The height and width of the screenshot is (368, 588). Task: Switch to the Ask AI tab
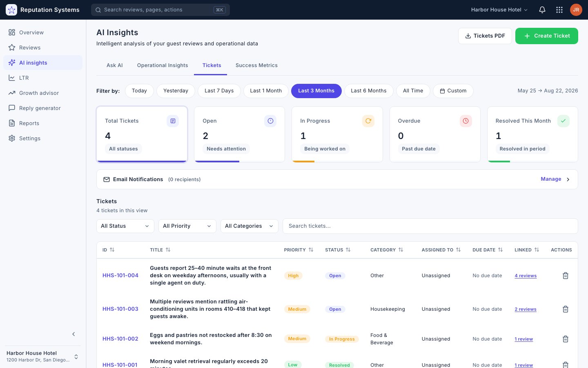point(115,65)
